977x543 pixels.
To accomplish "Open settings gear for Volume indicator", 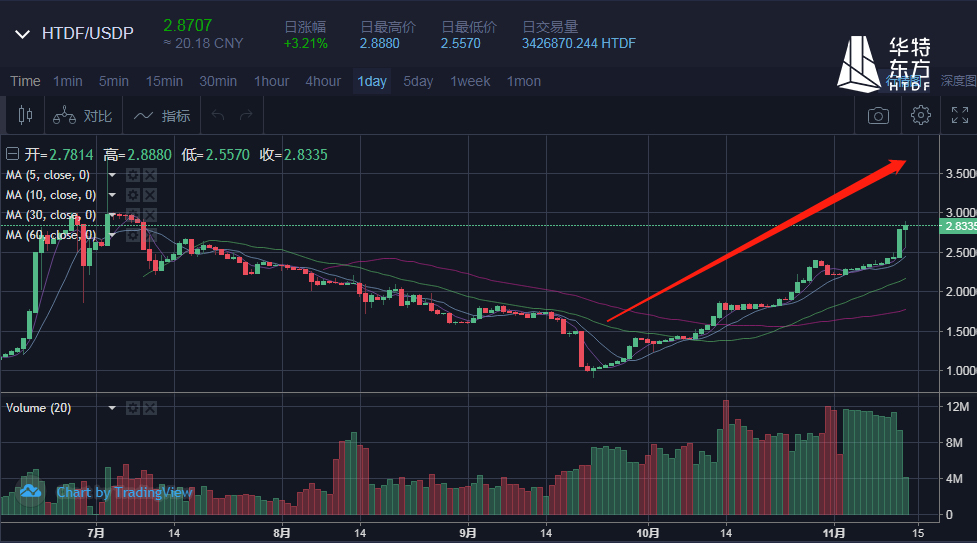I will click(132, 408).
